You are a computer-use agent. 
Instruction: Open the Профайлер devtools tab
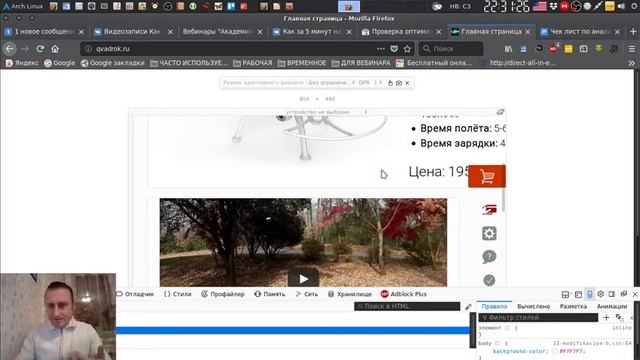(x=223, y=294)
